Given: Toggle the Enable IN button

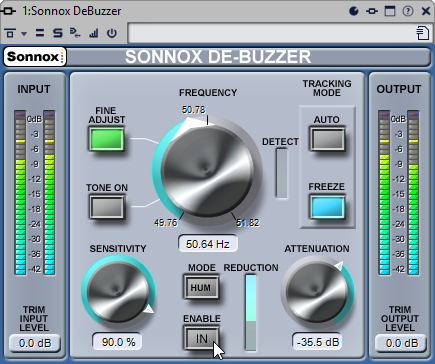Looking at the screenshot, I should [201, 338].
